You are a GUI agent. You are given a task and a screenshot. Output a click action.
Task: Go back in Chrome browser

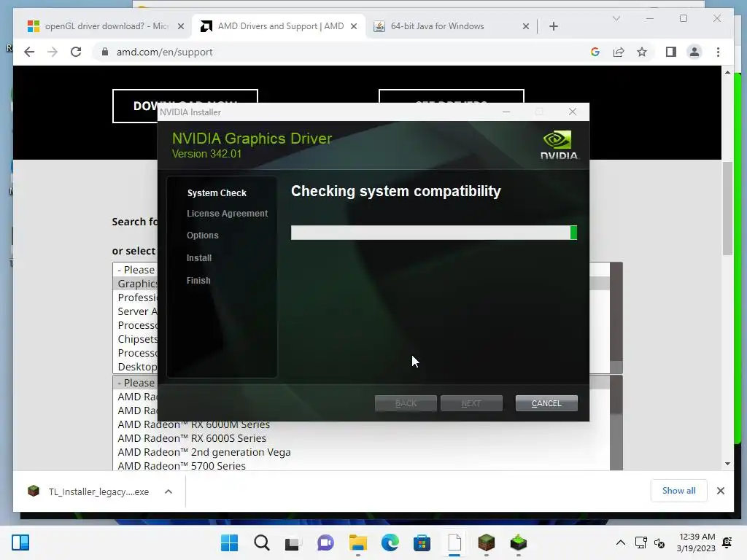pos(29,52)
